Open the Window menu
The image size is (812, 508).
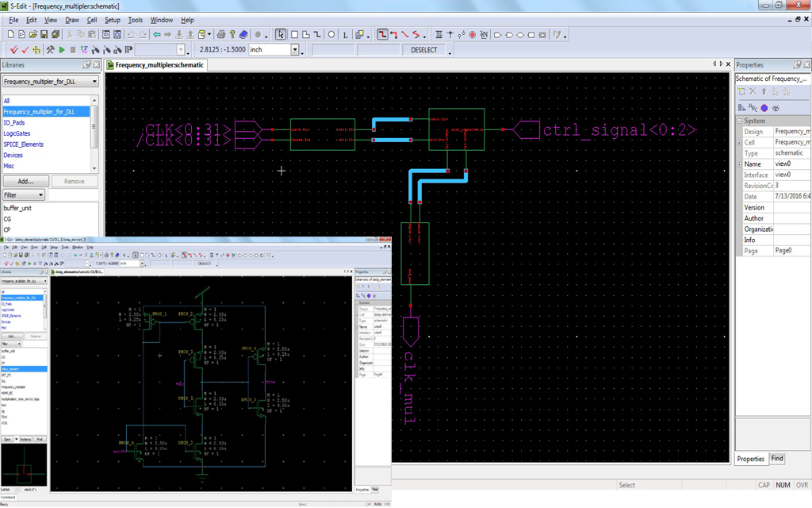(162, 20)
